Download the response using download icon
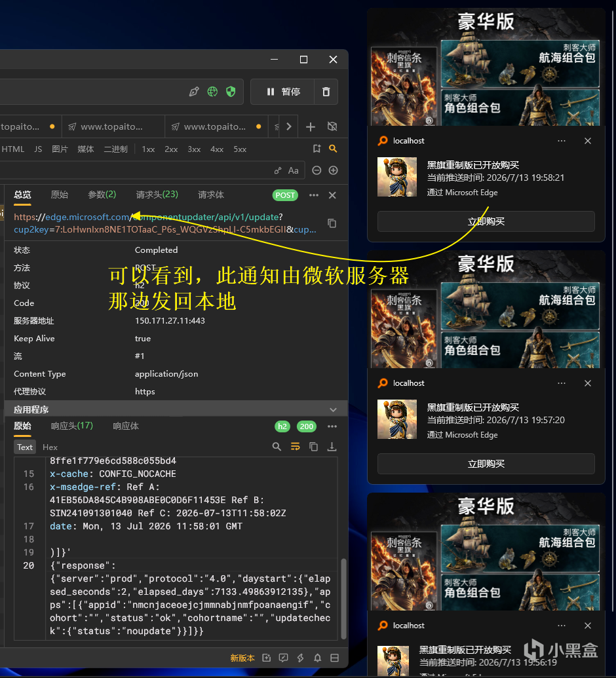The height and width of the screenshot is (678, 616). (332, 447)
